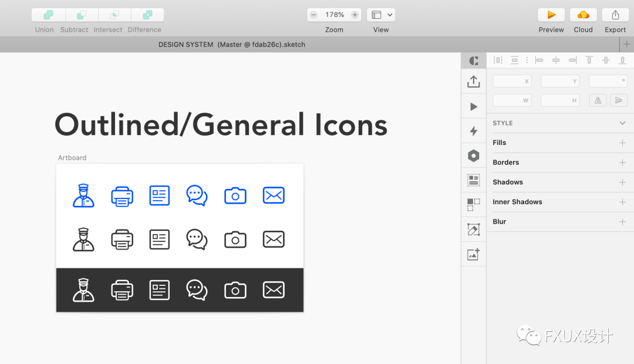This screenshot has width=634, height=364.
Task: Select the blue printer icon
Action: (x=122, y=196)
